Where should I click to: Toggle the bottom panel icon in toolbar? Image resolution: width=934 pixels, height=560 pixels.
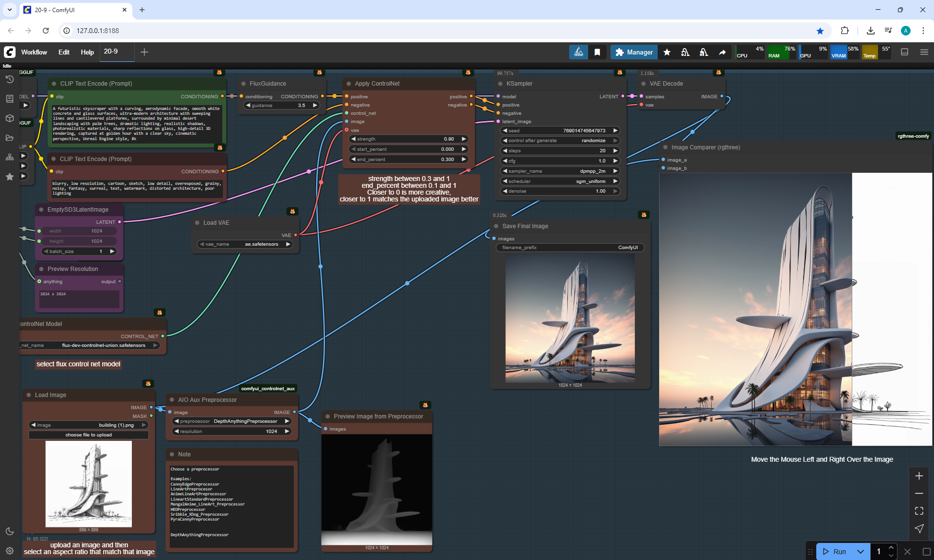tap(904, 52)
